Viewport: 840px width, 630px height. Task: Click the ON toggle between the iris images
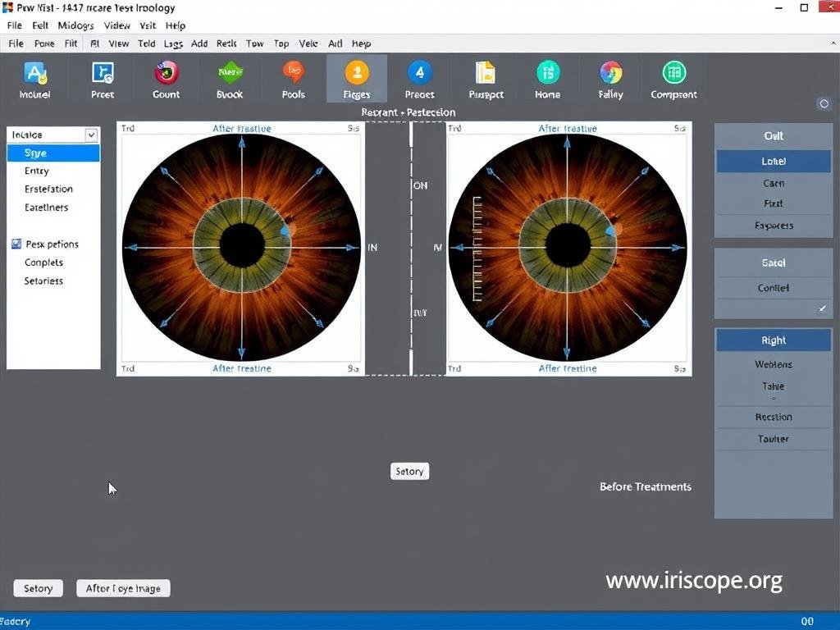pos(421,185)
